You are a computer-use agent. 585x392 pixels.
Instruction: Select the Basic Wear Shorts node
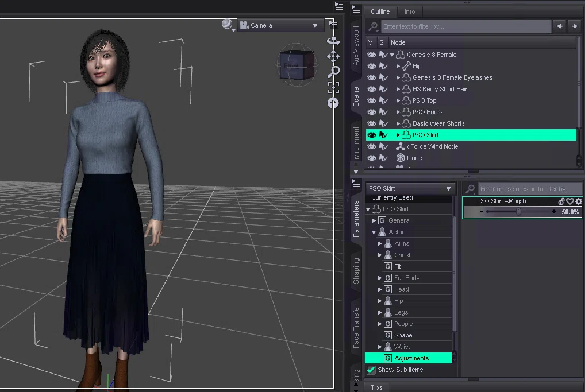click(x=438, y=123)
